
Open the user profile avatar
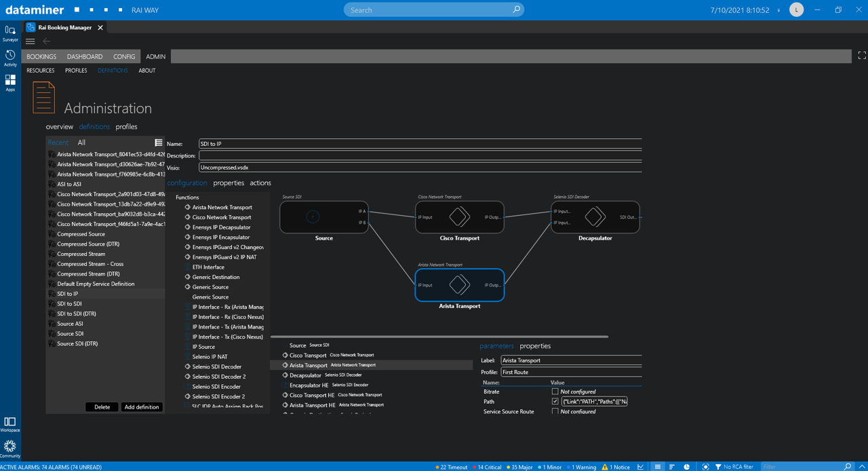click(x=797, y=10)
